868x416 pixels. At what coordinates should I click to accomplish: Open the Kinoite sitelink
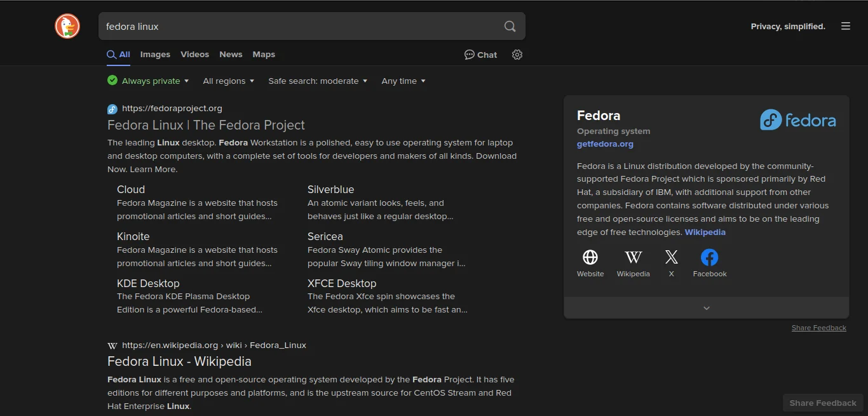pyautogui.click(x=133, y=236)
